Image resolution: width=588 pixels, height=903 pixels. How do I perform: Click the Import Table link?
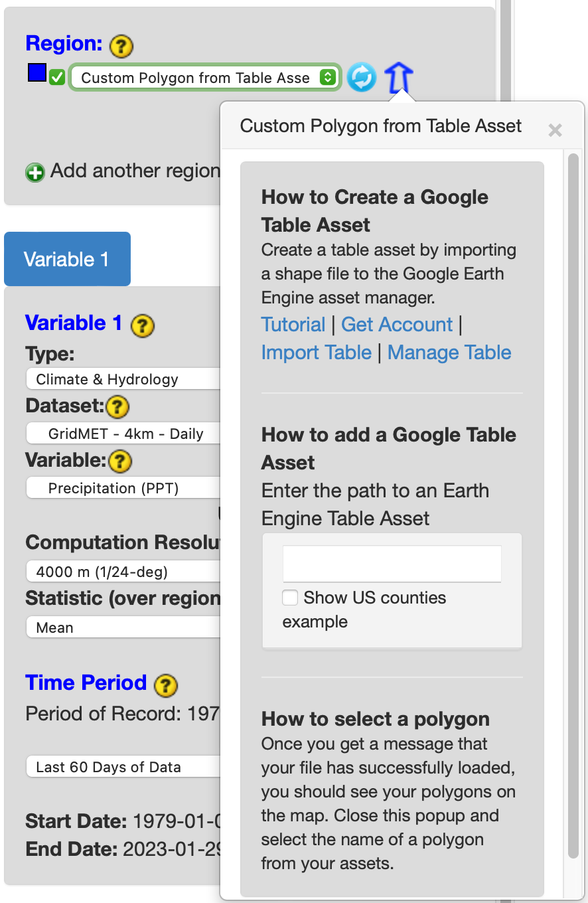316,352
